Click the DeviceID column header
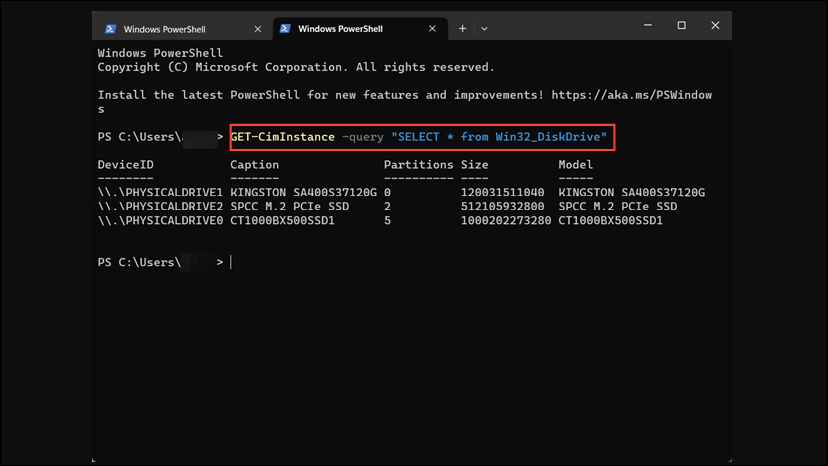The image size is (828, 466). pyautogui.click(x=126, y=165)
